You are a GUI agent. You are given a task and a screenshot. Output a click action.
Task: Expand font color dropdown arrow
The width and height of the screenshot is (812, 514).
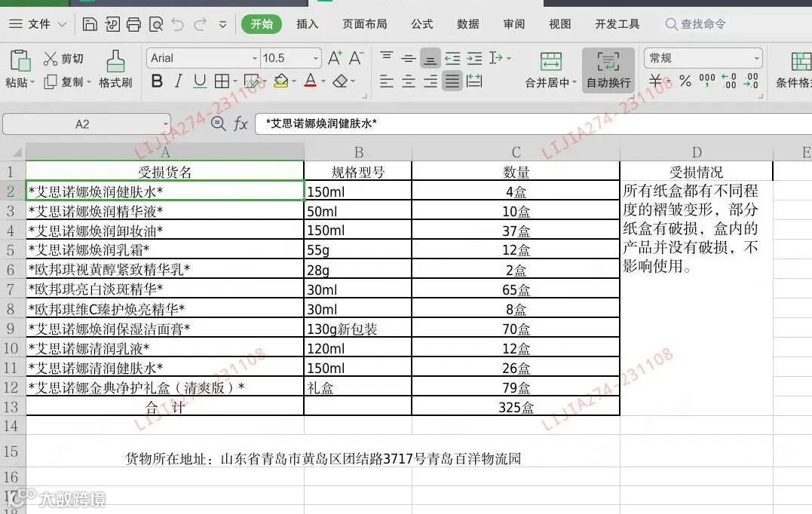pyautogui.click(x=323, y=82)
